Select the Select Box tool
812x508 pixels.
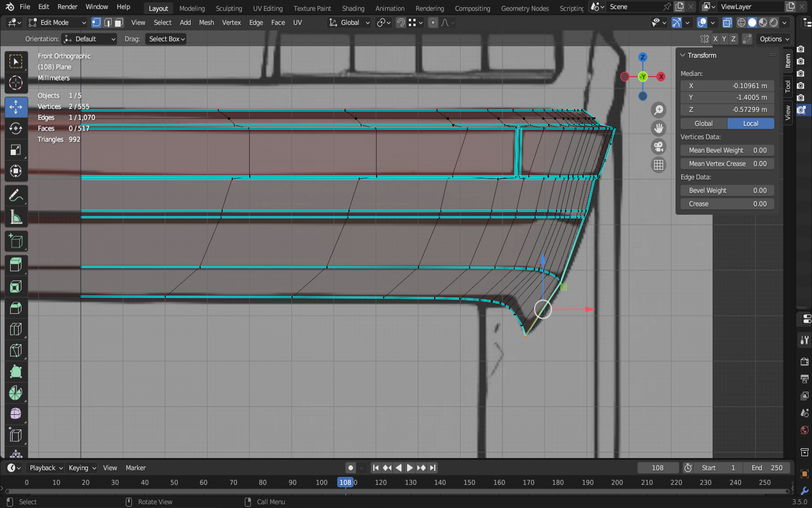point(16,61)
